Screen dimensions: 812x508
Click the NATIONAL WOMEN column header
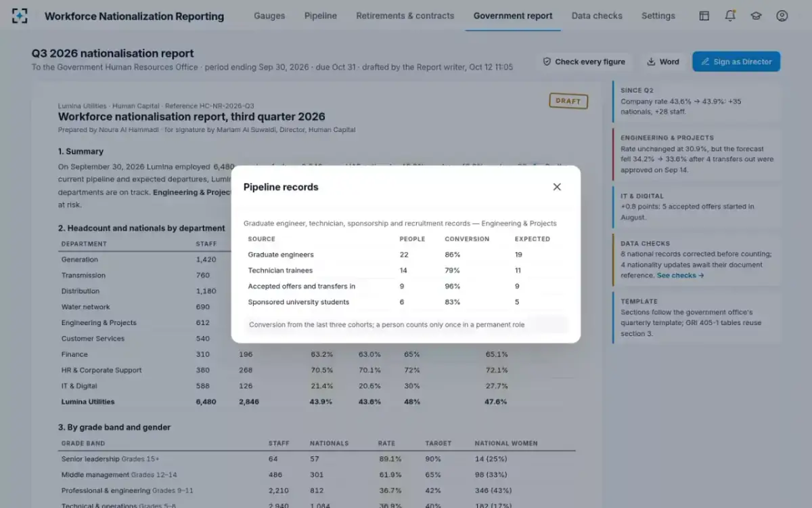[x=506, y=444]
